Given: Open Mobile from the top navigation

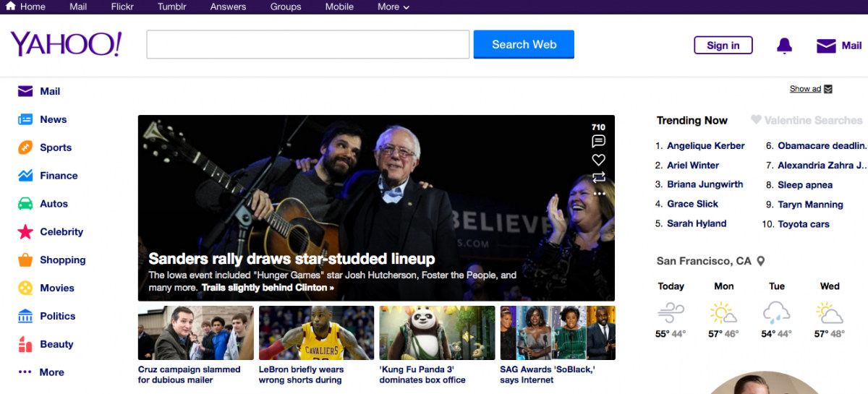Looking at the screenshot, I should (339, 7).
